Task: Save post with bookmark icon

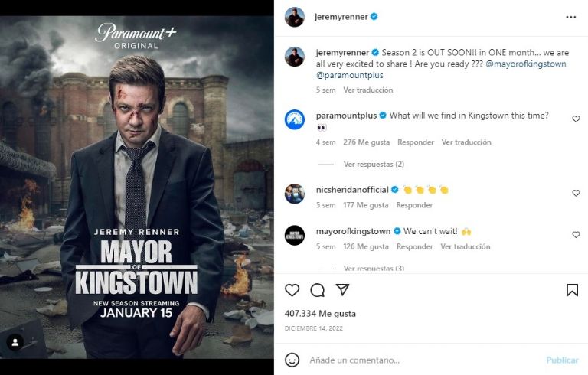Action: (572, 290)
